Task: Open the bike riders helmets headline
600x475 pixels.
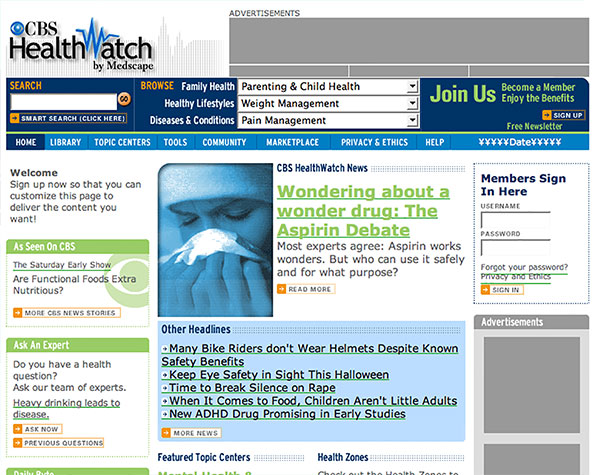Action: 310,355
